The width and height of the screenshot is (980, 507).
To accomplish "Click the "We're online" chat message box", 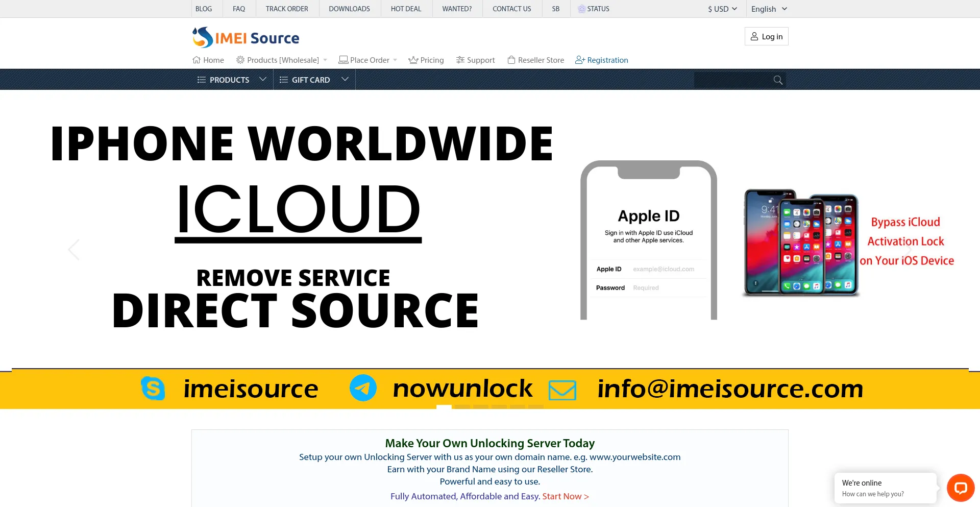I will pyautogui.click(x=886, y=488).
